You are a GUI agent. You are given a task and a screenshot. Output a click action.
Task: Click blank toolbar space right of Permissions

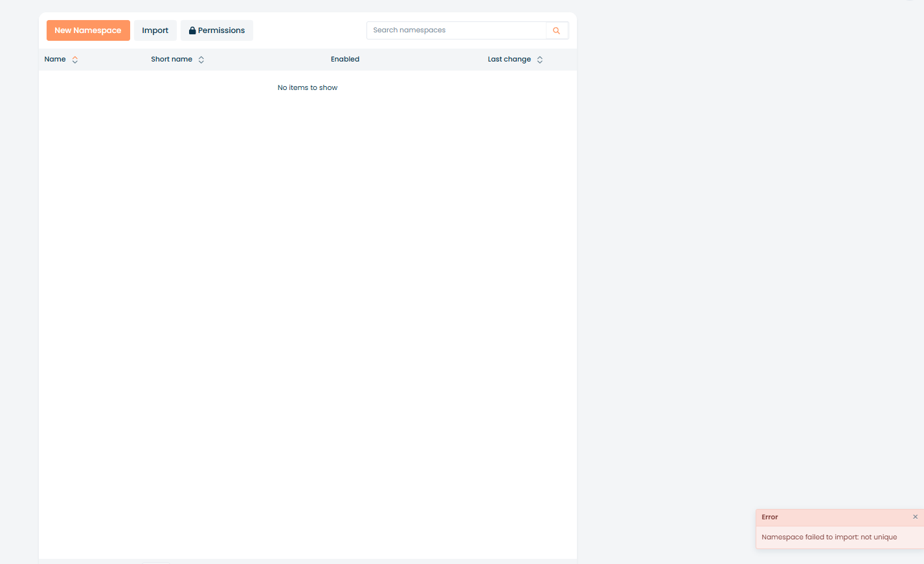(310, 30)
